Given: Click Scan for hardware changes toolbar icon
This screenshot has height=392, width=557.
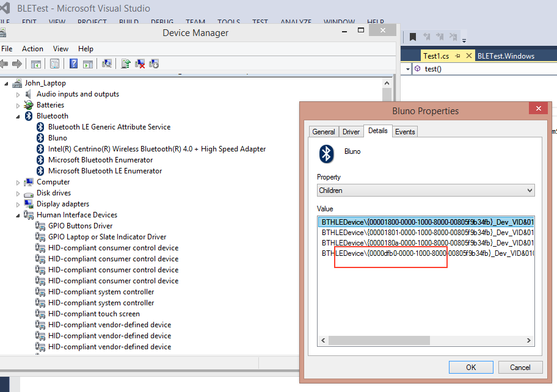Looking at the screenshot, I should (106, 64).
